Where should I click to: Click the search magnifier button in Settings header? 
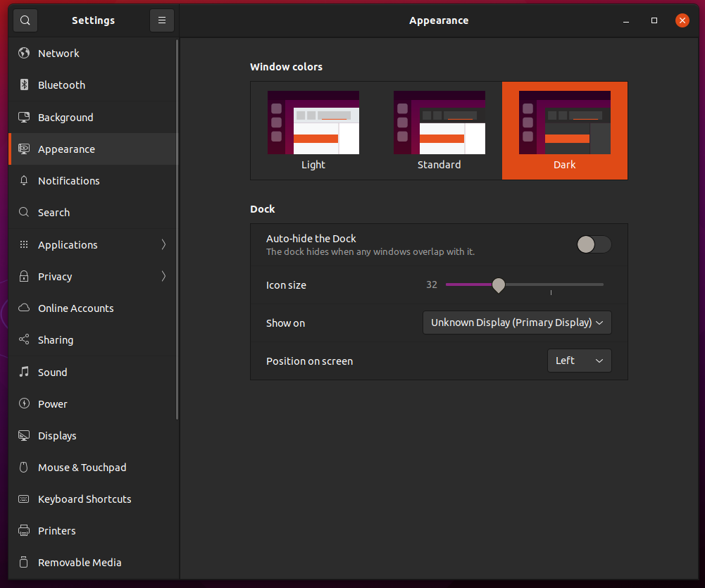click(25, 20)
